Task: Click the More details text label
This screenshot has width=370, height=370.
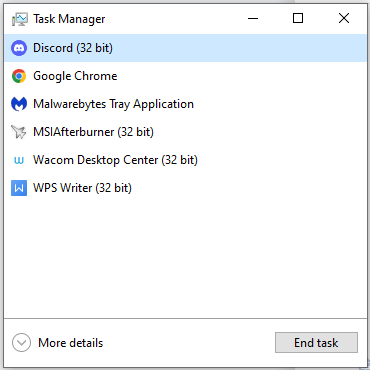Action: tap(71, 343)
